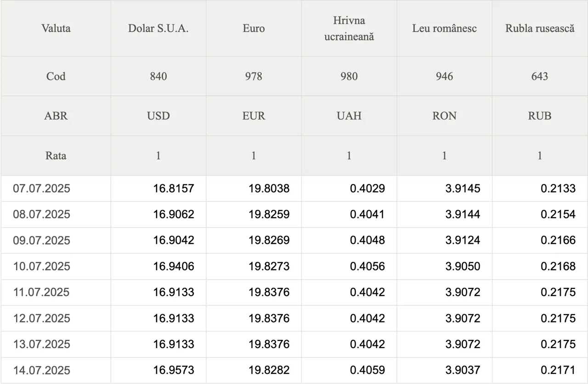Click the EUR abbreviation cell
The image size is (588, 384).
254,116
